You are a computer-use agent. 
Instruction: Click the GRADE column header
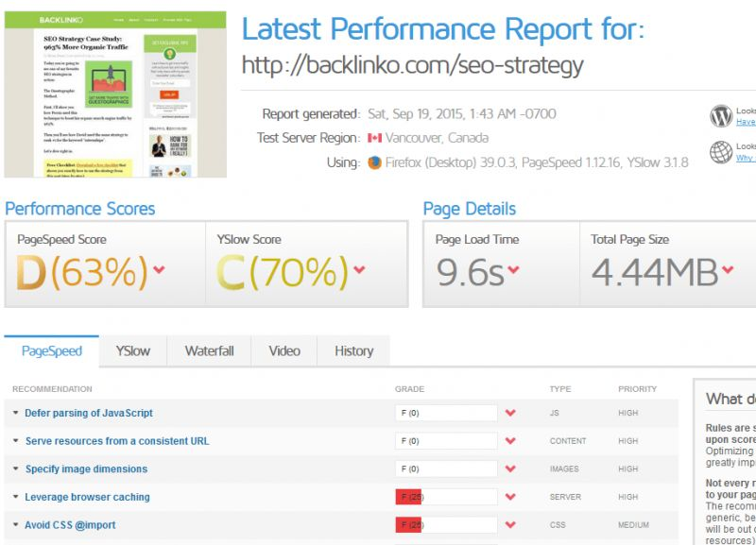pyautogui.click(x=410, y=389)
